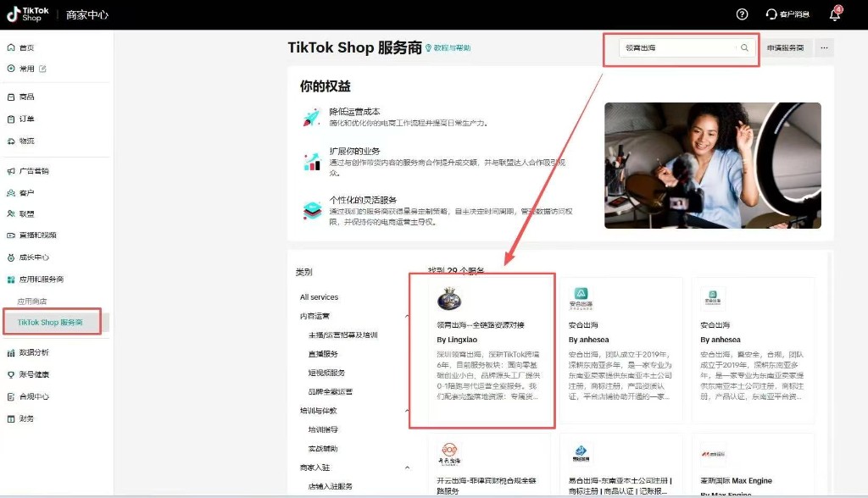This screenshot has height=498, width=868.
Task: Select 短视频服务 category
Action: point(326,373)
